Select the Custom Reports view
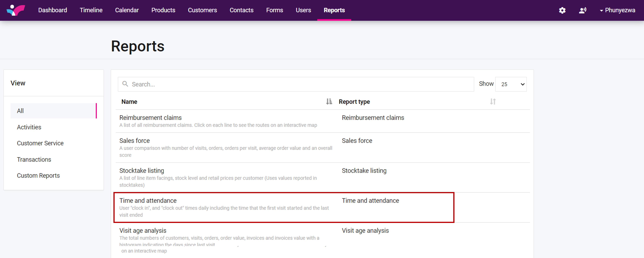This screenshot has width=644, height=258. [x=38, y=175]
